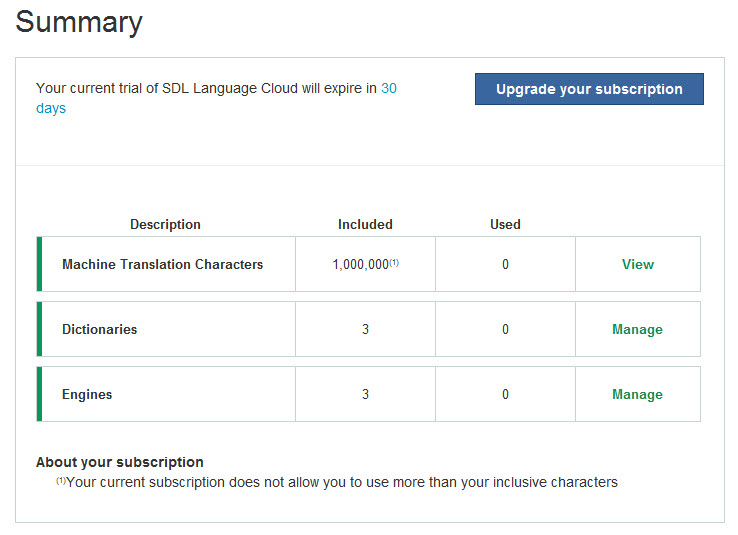The width and height of the screenshot is (738, 535).
Task: Click the Used value in Dictionaries row
Action: pos(505,329)
